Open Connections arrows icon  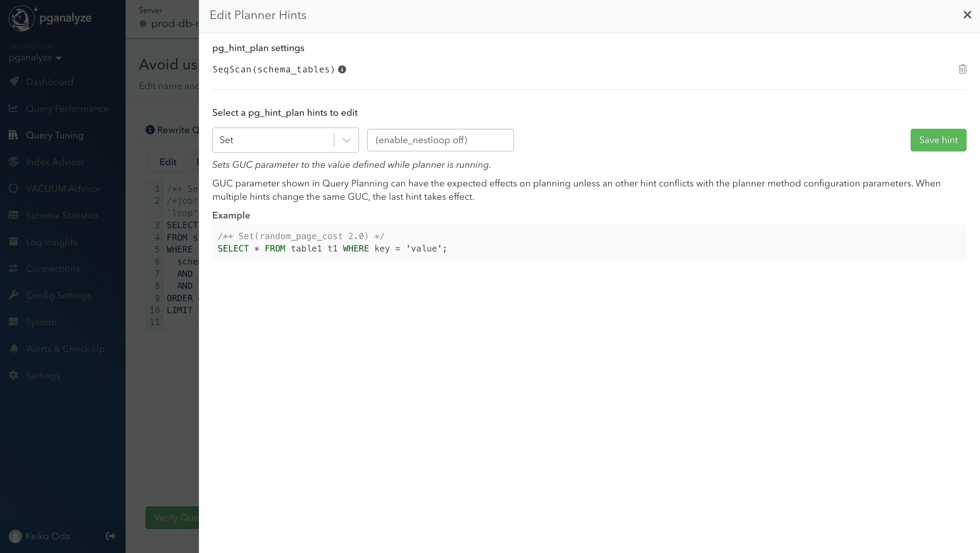14,268
